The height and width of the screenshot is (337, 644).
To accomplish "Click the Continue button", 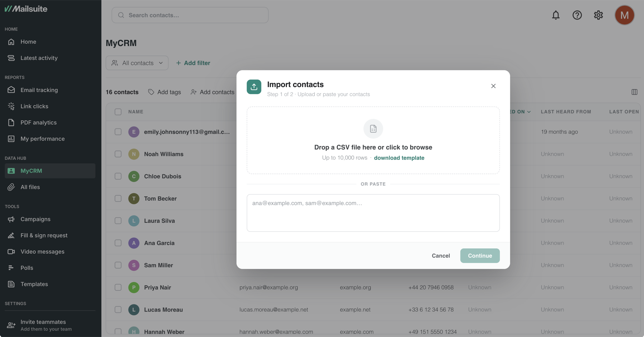I will (480, 256).
